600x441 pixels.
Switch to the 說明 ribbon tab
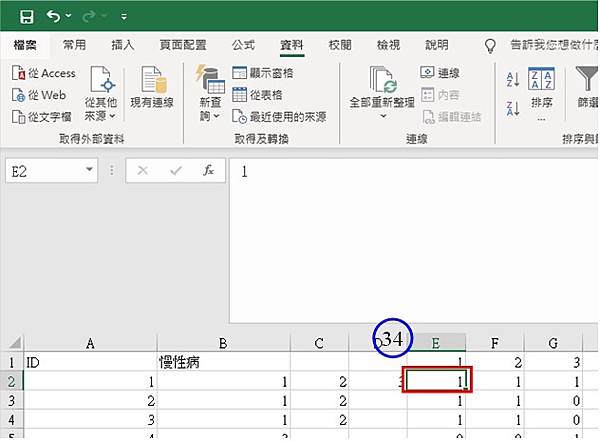pyautogui.click(x=437, y=45)
